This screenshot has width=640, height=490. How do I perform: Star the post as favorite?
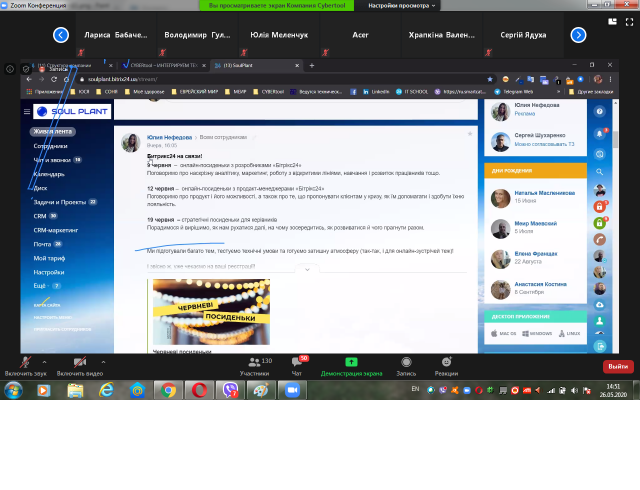tap(470, 134)
